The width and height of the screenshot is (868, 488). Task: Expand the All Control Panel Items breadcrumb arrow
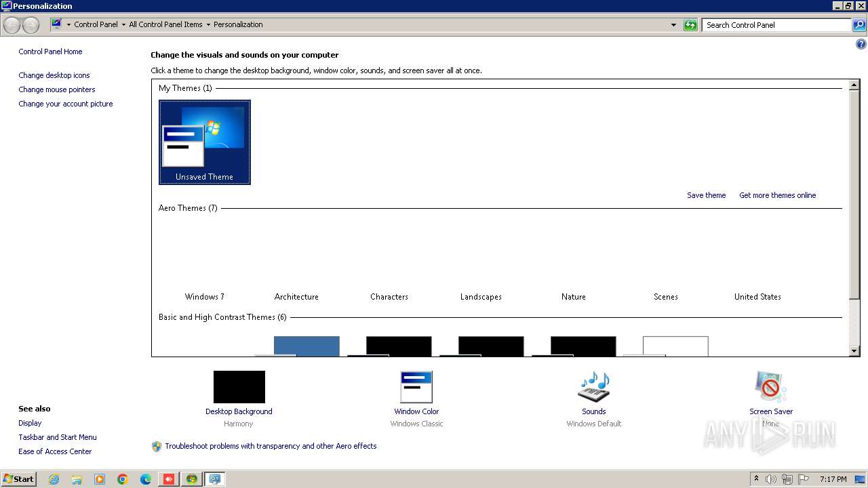tap(208, 25)
